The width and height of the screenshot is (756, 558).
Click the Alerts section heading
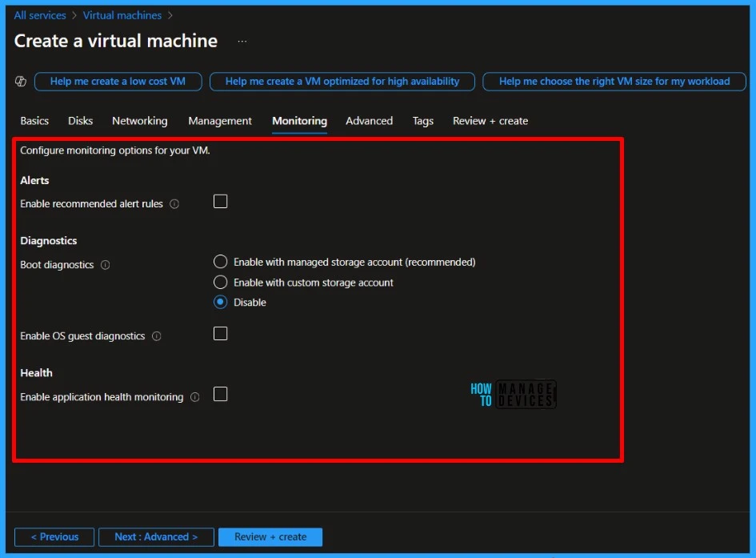(x=34, y=180)
